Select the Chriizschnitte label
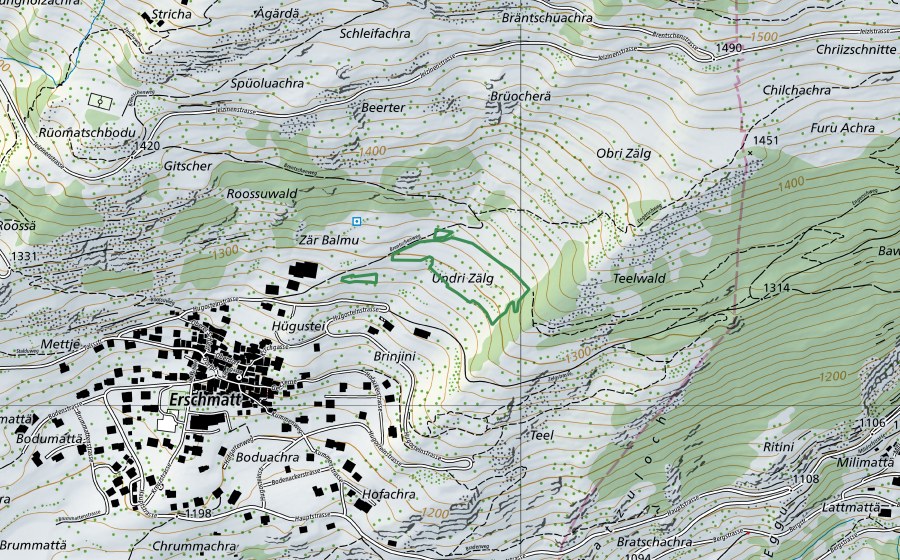This screenshot has width=900, height=560. point(856,49)
